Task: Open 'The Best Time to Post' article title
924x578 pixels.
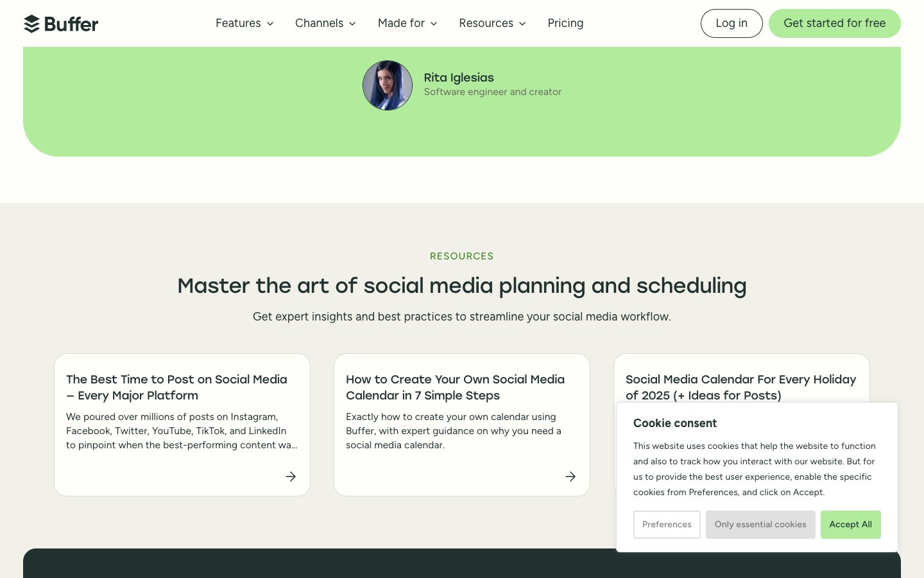Action: point(176,387)
